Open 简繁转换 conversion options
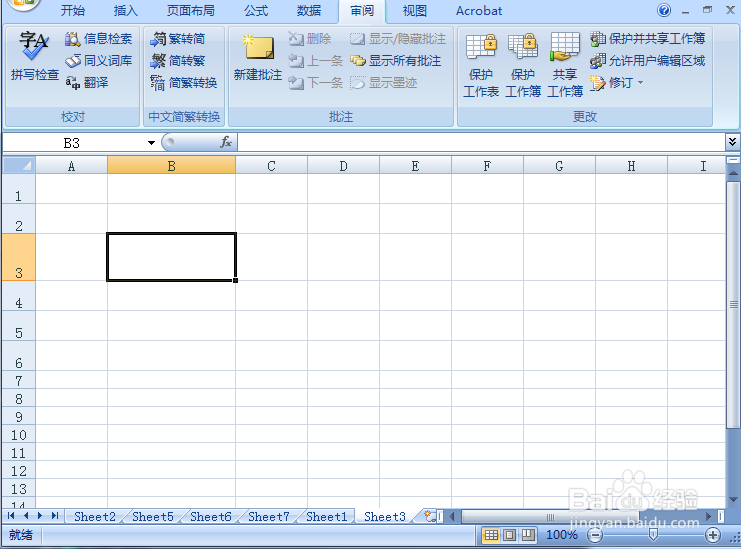Viewport: 741px width, 549px height. pyautogui.click(x=183, y=83)
